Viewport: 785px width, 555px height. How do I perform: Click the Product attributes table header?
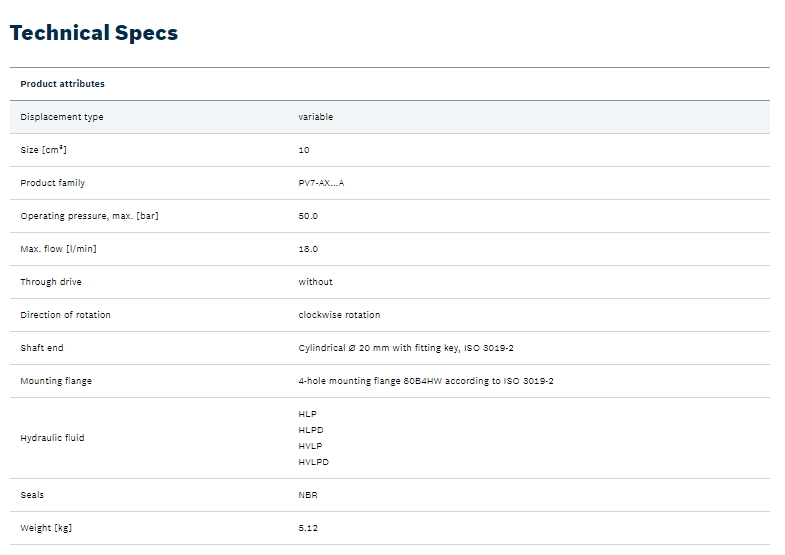(62, 84)
